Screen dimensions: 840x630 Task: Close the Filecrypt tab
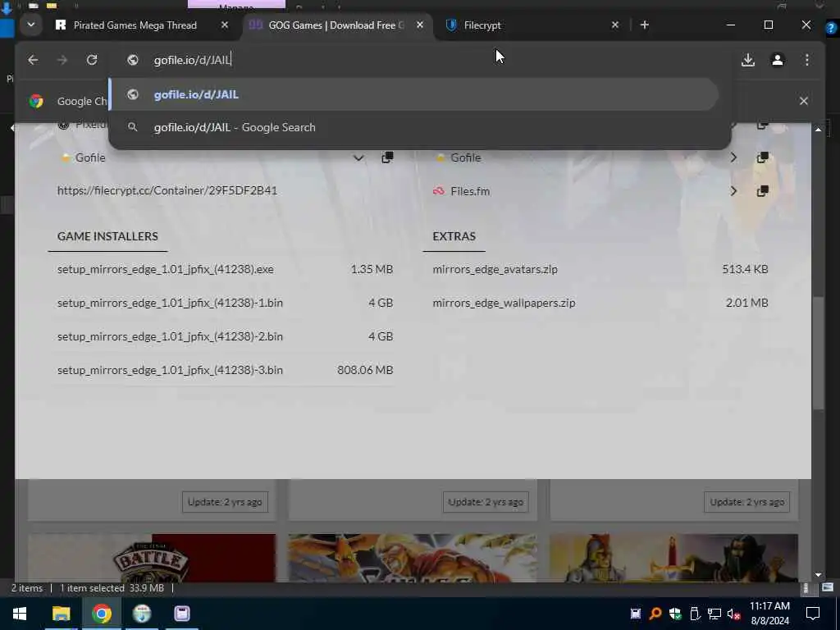point(615,25)
